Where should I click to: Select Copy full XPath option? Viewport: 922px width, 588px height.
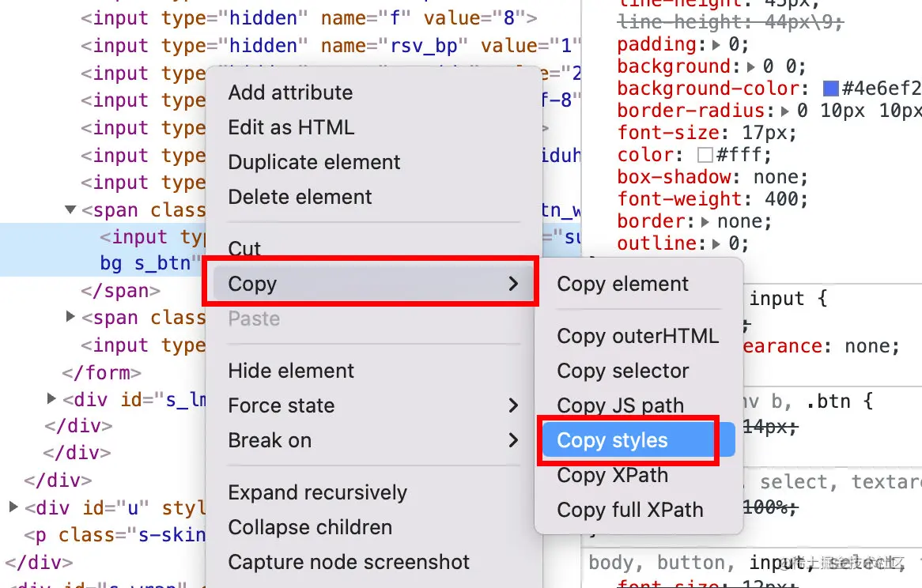pos(629,510)
